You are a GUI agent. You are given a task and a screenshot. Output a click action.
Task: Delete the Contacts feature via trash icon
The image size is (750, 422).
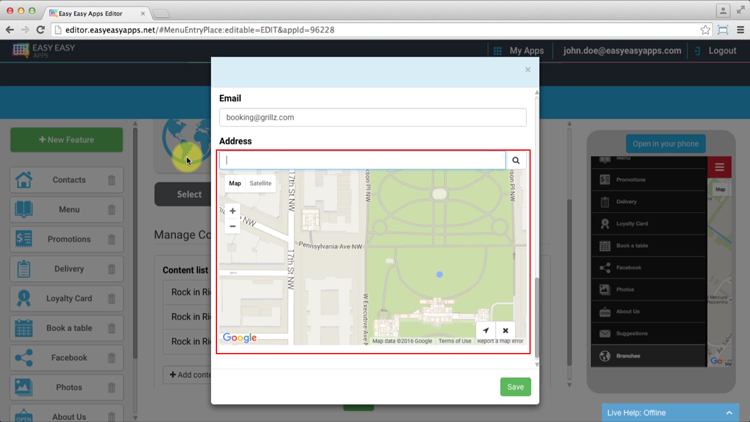[111, 180]
